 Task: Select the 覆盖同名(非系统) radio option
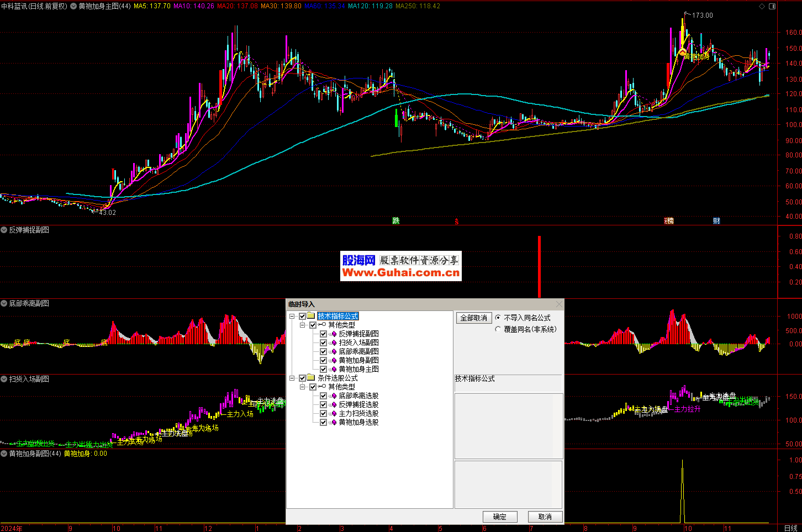pos(498,329)
